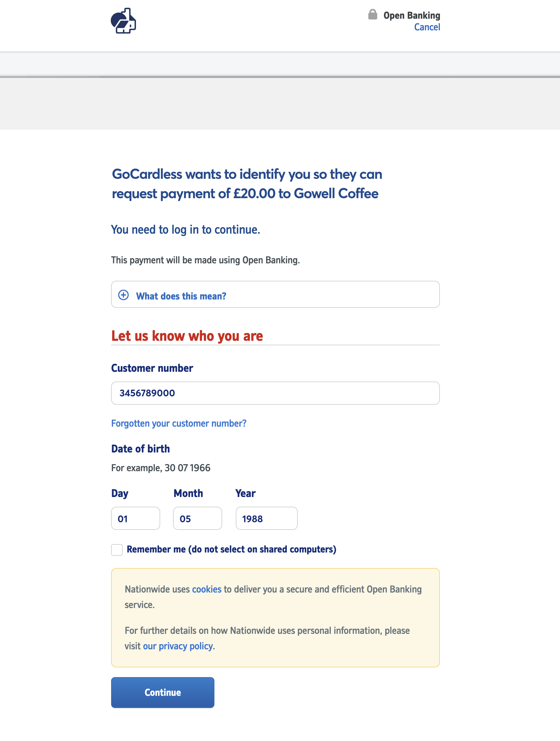Open the cookies link
This screenshot has height=741, width=560.
coord(206,589)
